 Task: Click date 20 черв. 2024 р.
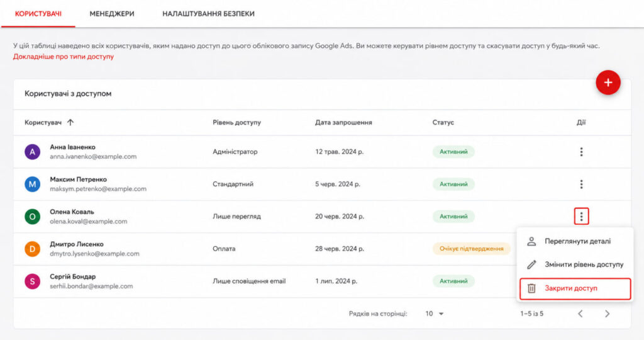tap(340, 216)
